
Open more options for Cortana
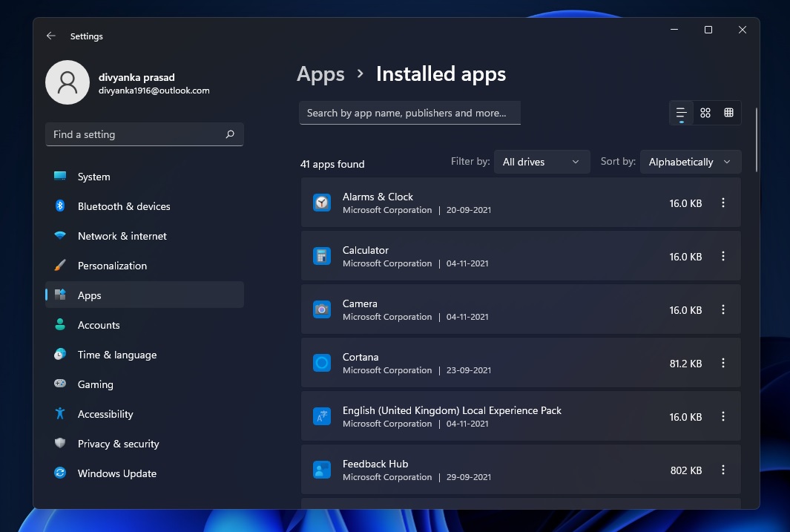tap(723, 363)
